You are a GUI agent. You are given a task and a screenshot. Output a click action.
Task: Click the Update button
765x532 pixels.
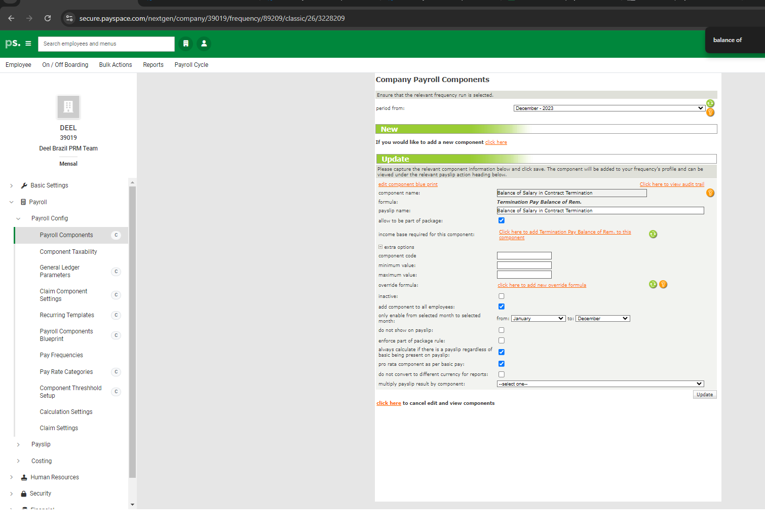704,395
